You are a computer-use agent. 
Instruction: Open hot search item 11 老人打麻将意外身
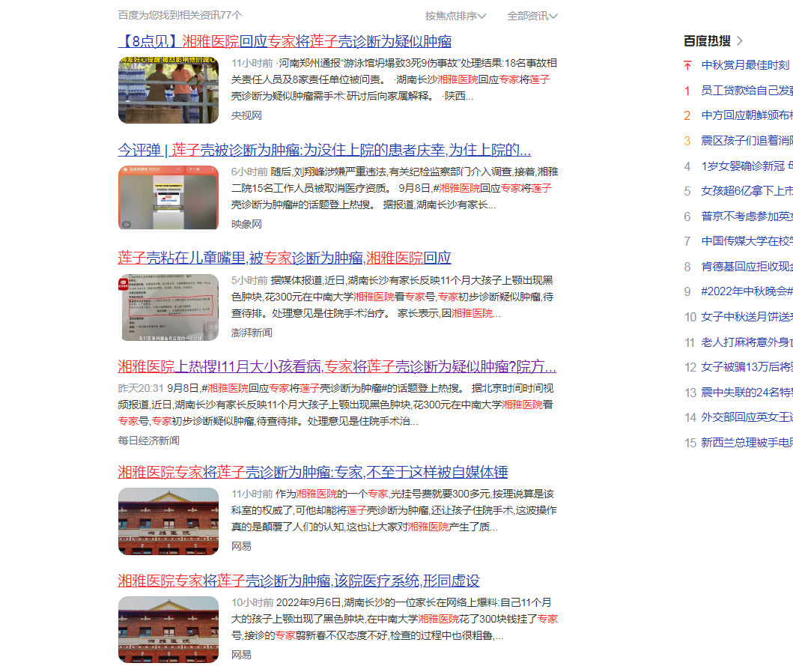pyautogui.click(x=747, y=342)
